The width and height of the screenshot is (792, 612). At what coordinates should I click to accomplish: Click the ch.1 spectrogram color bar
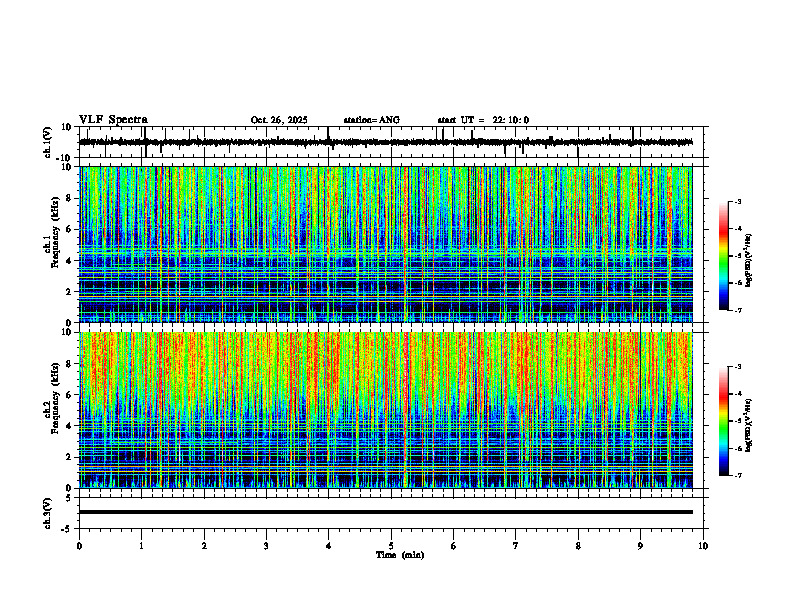click(723, 256)
